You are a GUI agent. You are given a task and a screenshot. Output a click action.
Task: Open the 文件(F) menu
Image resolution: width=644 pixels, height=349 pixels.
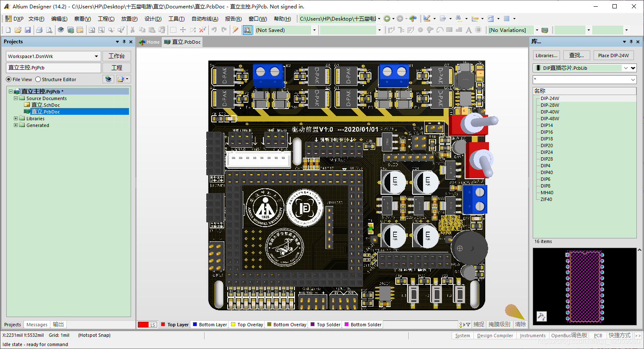coord(37,19)
